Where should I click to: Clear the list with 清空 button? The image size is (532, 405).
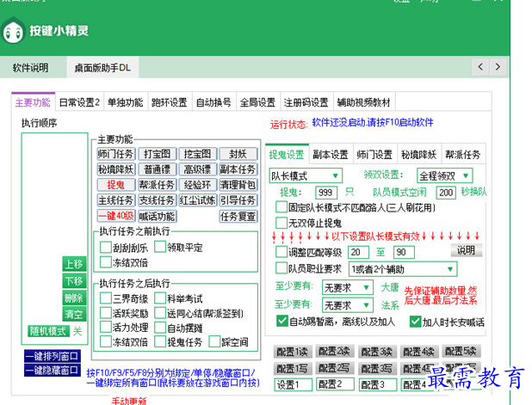click(x=74, y=314)
